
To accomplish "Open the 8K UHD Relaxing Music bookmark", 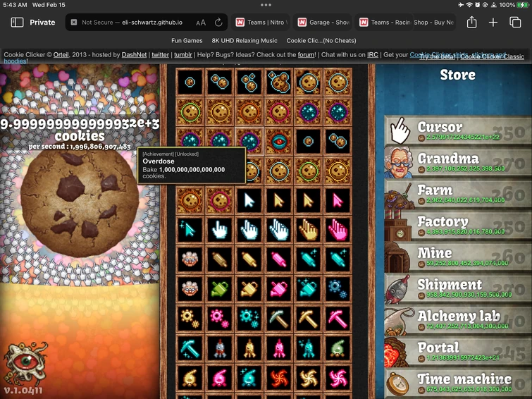I will [x=245, y=40].
